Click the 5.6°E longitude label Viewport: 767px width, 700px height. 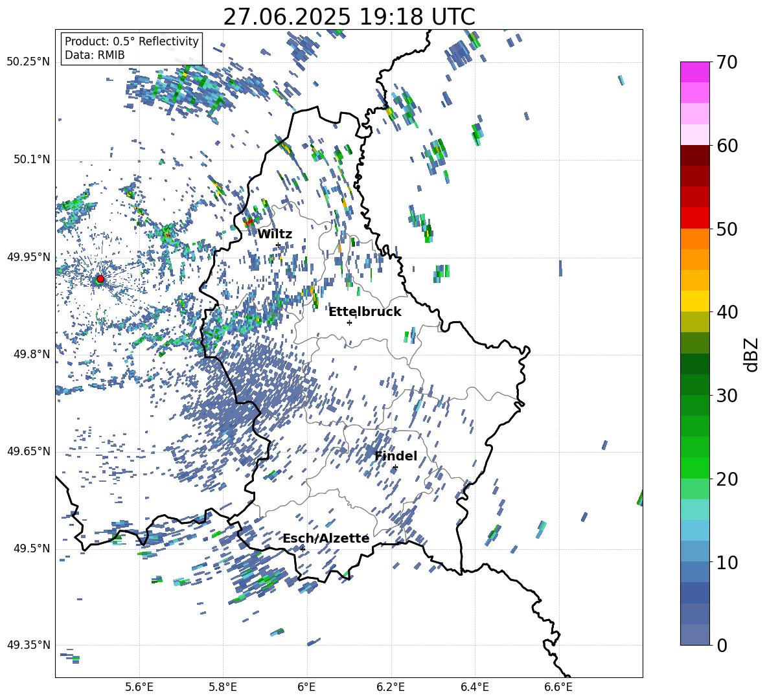(139, 687)
